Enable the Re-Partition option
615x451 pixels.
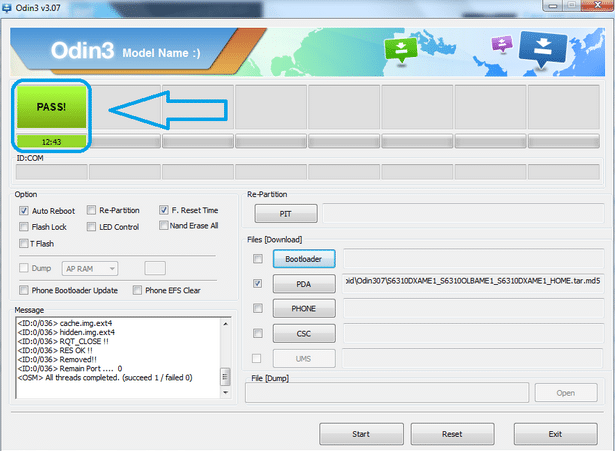(x=91, y=210)
